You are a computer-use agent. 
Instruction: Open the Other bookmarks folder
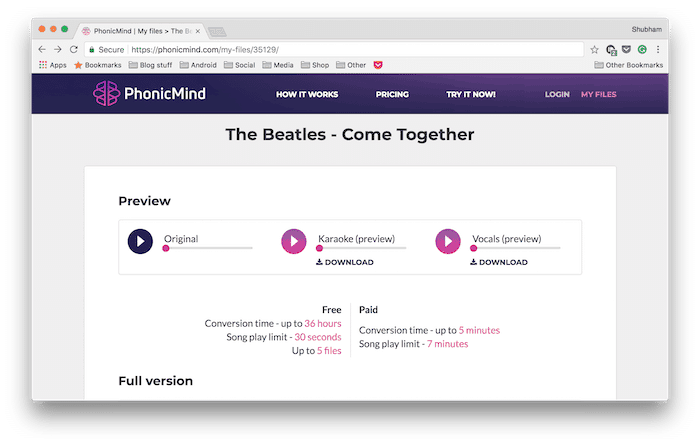351,65
